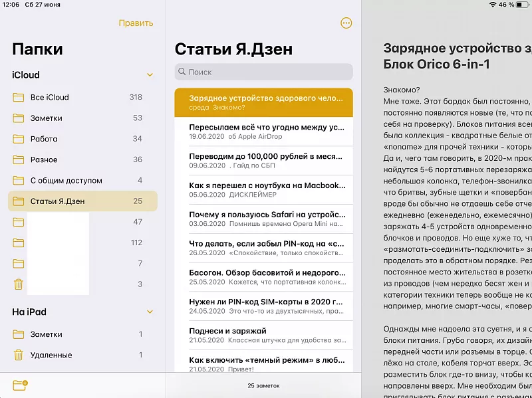
Task: Focus the Поиск search field
Action: point(266,72)
